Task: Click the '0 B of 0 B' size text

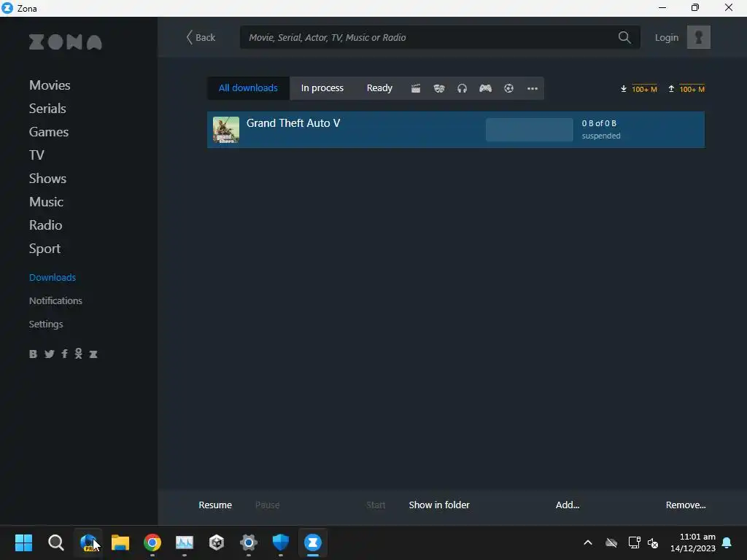Action: pyautogui.click(x=599, y=123)
